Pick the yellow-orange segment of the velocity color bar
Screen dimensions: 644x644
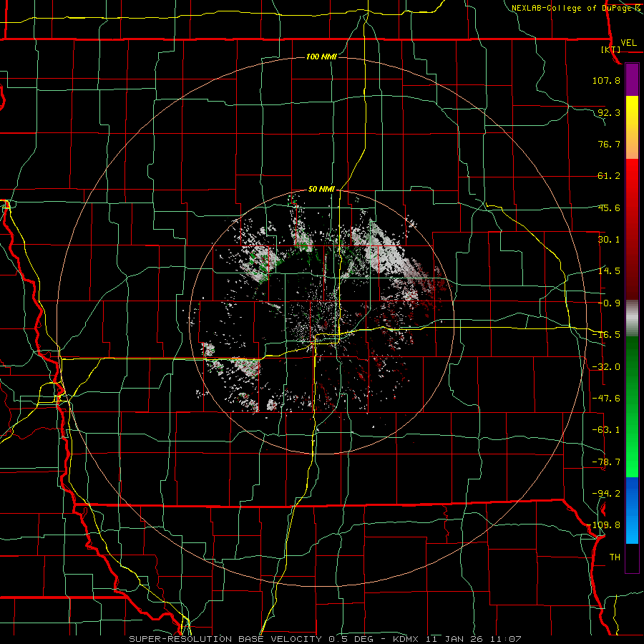[x=632, y=127]
